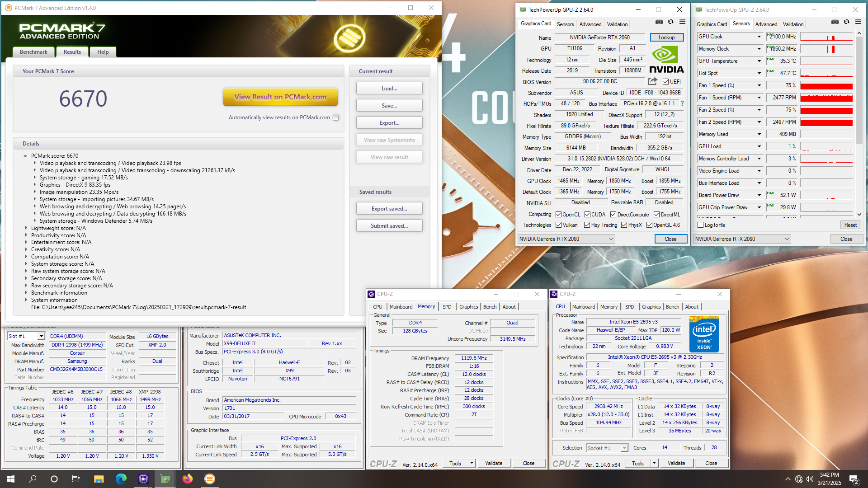Collapse PCMark score 6670 tree node
This screenshot has width=868, height=488.
coord(25,156)
